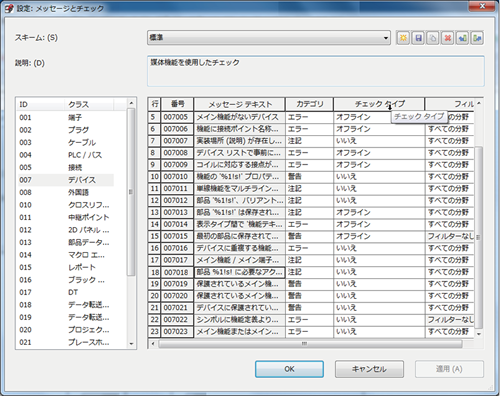Sort by the ID column header
The height and width of the screenshot is (396, 500).
point(40,104)
